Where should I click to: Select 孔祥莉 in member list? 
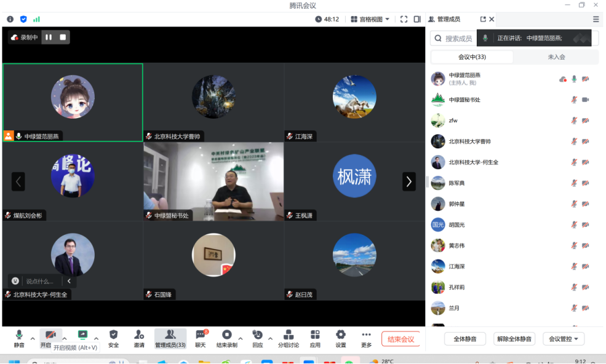point(514,288)
